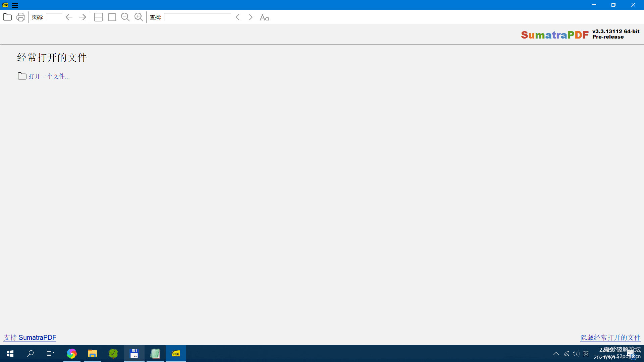Image resolution: width=644 pixels, height=362 pixels.
Task: Click the zoom in magnifier icon
Action: [x=139, y=17]
